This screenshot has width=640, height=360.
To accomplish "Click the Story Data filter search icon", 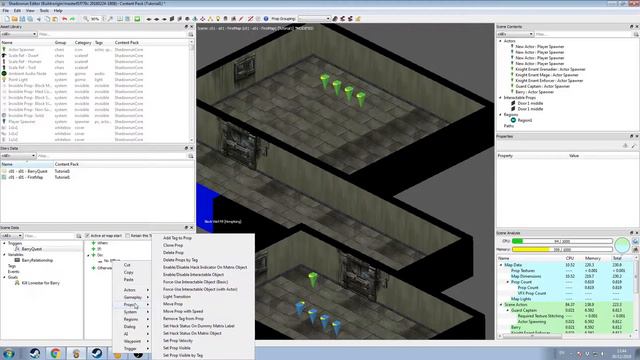I will 191,156.
